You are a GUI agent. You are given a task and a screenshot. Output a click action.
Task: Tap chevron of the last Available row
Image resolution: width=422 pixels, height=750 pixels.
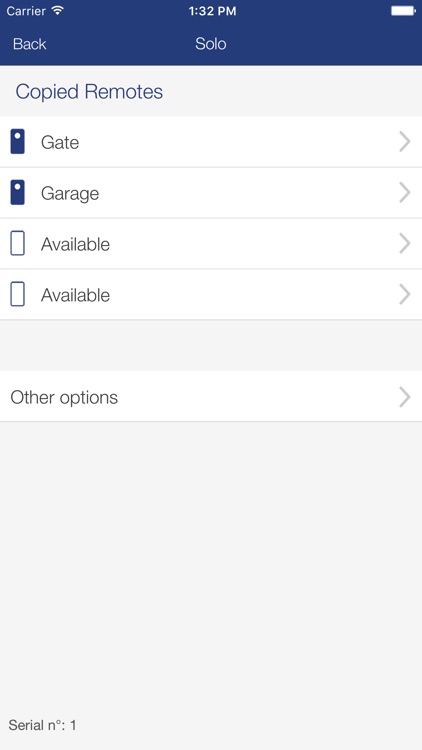click(x=405, y=295)
